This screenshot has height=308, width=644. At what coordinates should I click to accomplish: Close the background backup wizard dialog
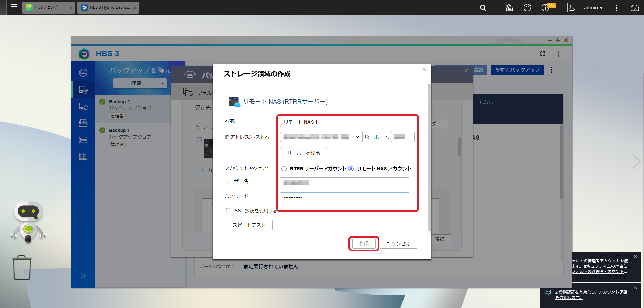[x=466, y=71]
